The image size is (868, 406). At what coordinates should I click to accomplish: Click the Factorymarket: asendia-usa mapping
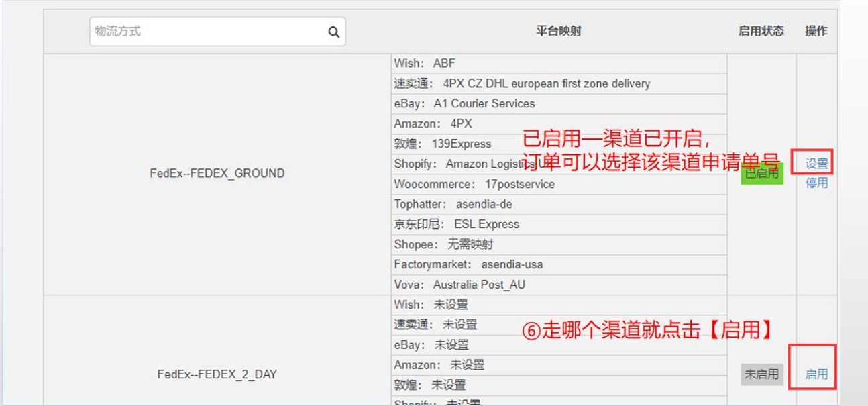(559, 265)
